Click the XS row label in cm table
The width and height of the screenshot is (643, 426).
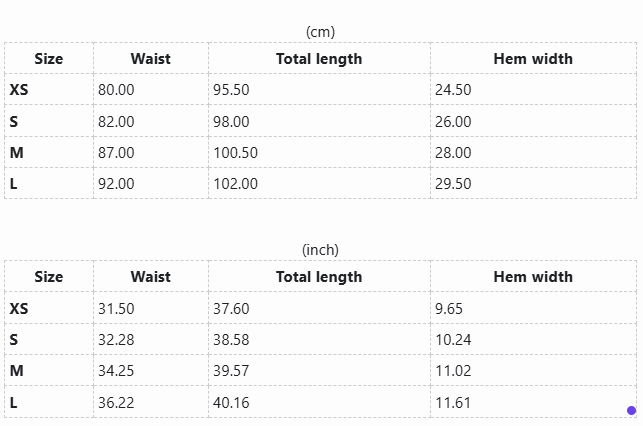point(19,90)
